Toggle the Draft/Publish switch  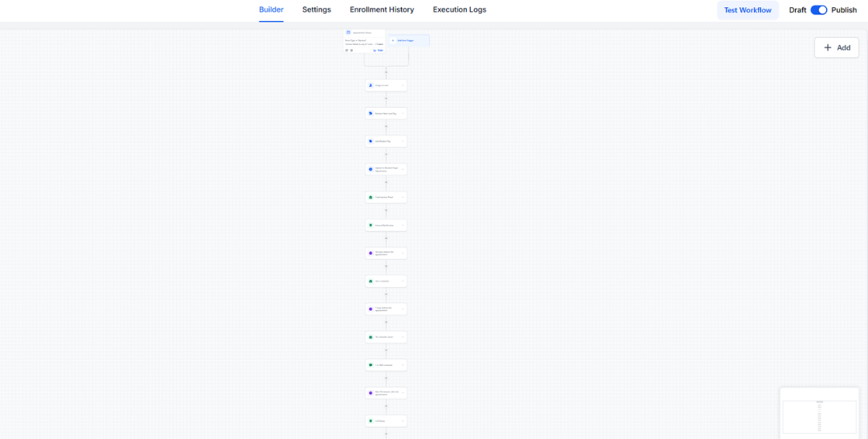tap(819, 10)
